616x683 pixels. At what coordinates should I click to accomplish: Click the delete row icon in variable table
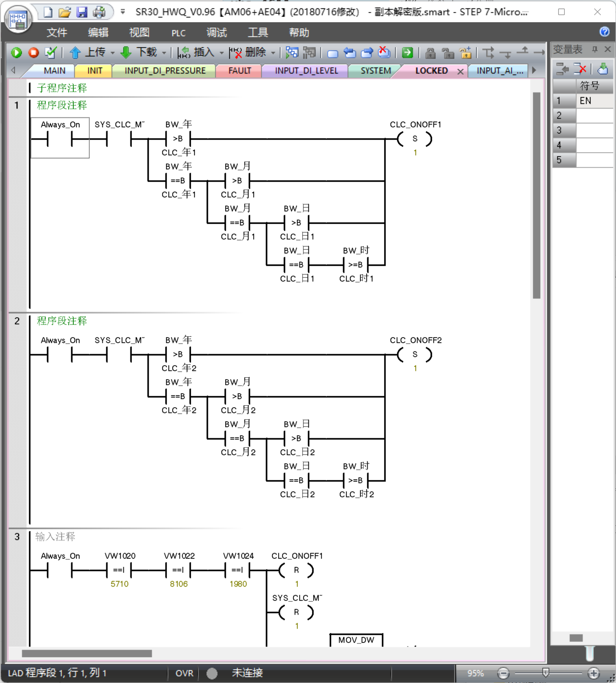(x=580, y=69)
